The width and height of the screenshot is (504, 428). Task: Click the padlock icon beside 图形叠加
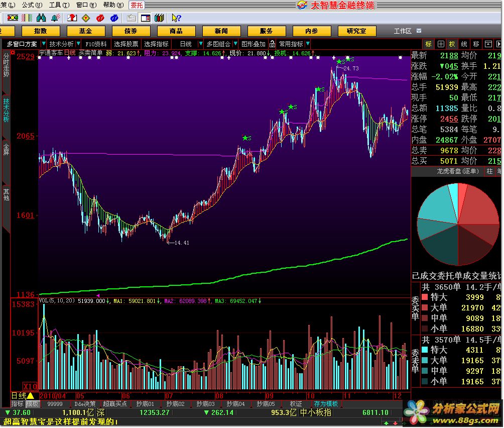[272, 44]
